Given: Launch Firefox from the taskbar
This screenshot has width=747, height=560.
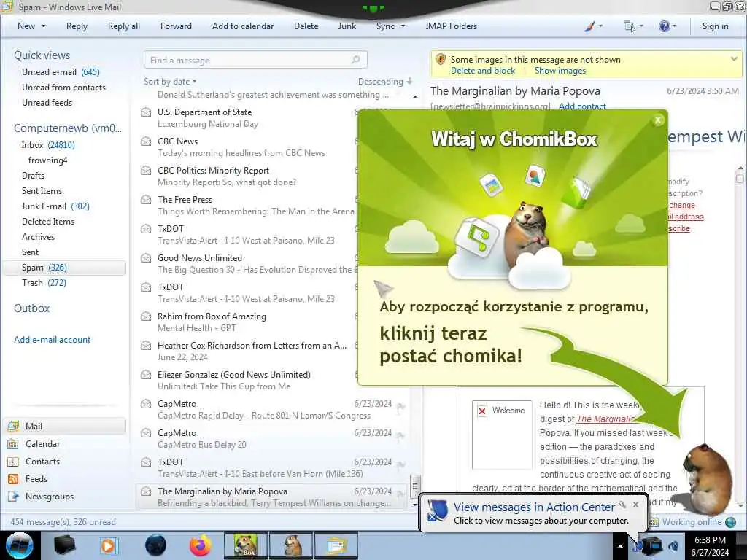Looking at the screenshot, I should coord(201,545).
